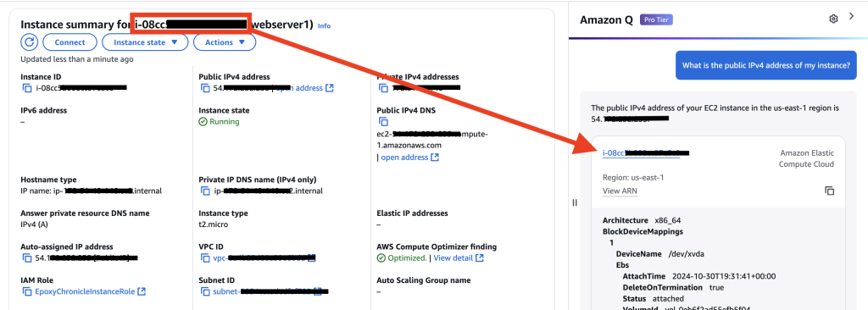
Task: Click the Amazon Q panel title
Action: 606,20
